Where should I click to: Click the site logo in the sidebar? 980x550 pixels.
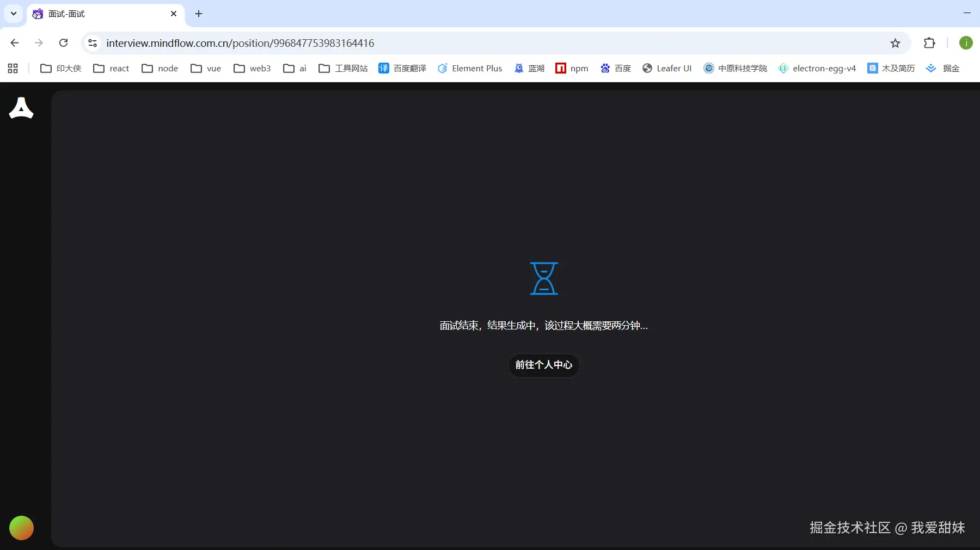(21, 108)
